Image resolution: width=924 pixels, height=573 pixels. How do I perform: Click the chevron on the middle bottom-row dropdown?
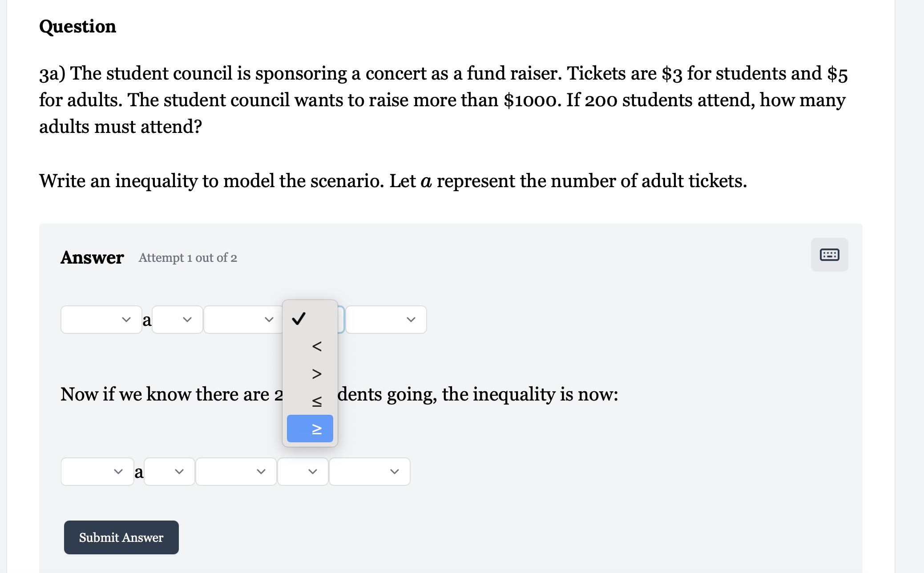point(262,472)
